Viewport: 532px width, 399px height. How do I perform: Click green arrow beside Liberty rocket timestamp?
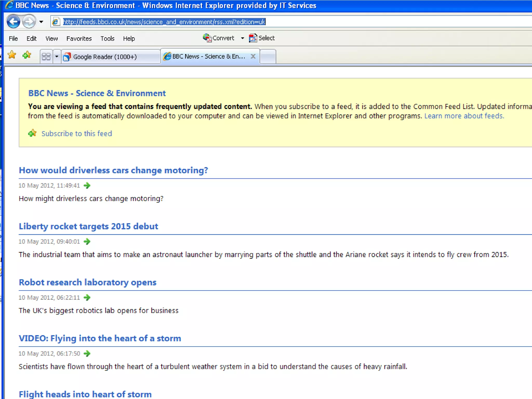[x=87, y=242]
